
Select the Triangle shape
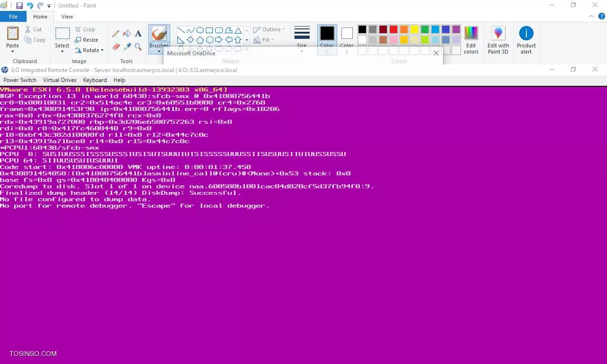238,30
